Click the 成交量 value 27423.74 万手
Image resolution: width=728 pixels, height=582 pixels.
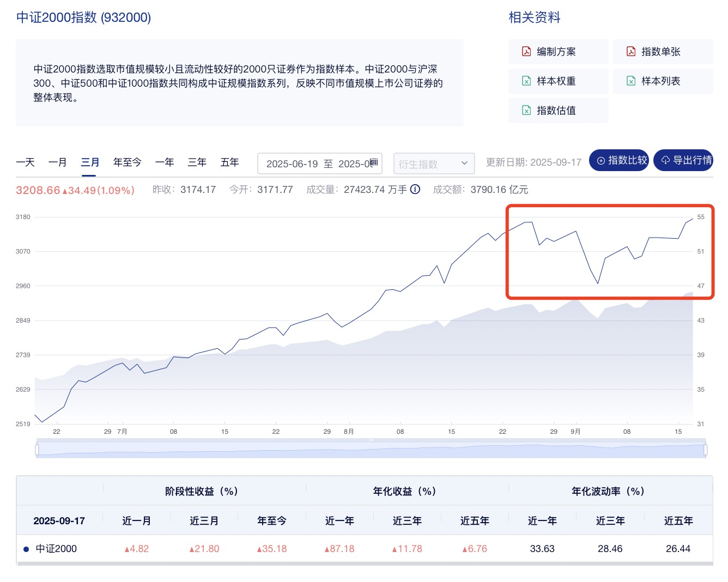pyautogui.click(x=375, y=190)
